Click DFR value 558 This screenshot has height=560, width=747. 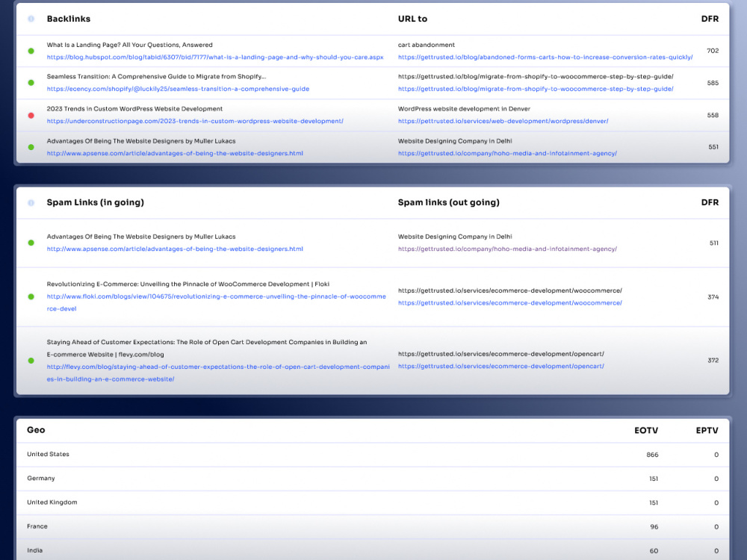(713, 115)
